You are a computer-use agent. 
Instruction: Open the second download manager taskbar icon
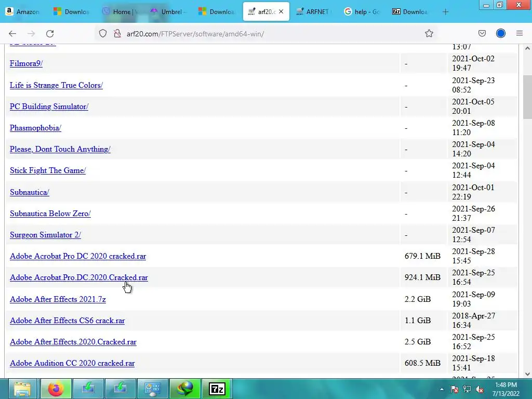(x=120, y=389)
